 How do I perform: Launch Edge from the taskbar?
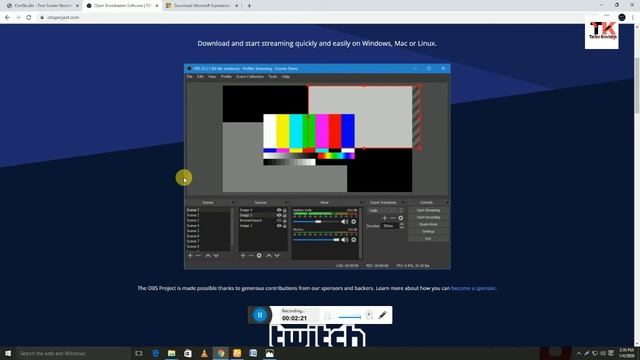point(156,353)
